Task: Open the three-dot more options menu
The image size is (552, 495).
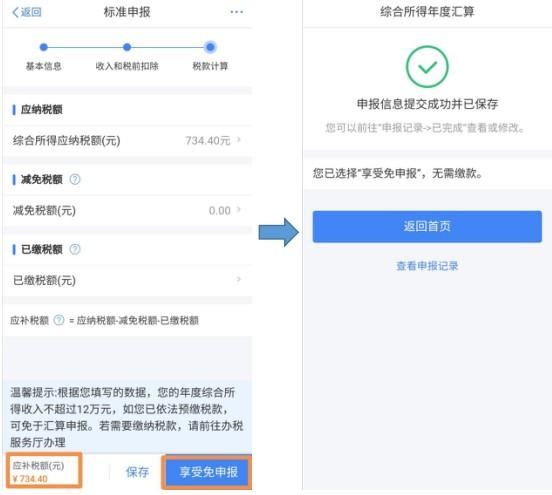Action: pos(236,12)
